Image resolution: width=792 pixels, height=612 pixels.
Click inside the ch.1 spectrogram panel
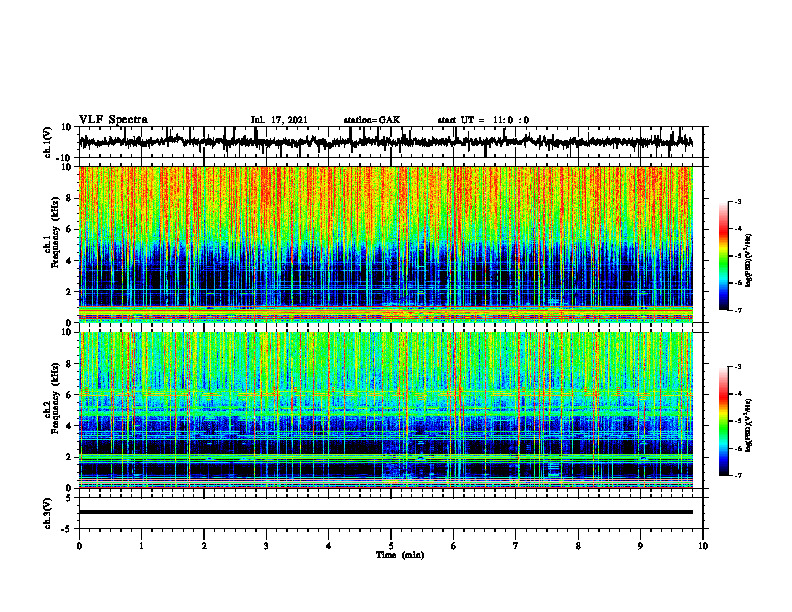(386, 244)
